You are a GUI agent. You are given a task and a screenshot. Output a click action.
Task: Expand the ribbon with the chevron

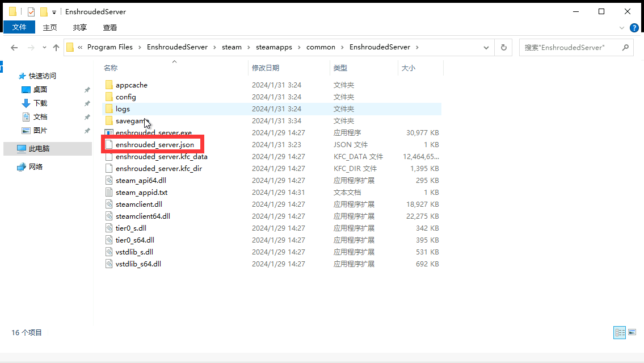tap(621, 28)
